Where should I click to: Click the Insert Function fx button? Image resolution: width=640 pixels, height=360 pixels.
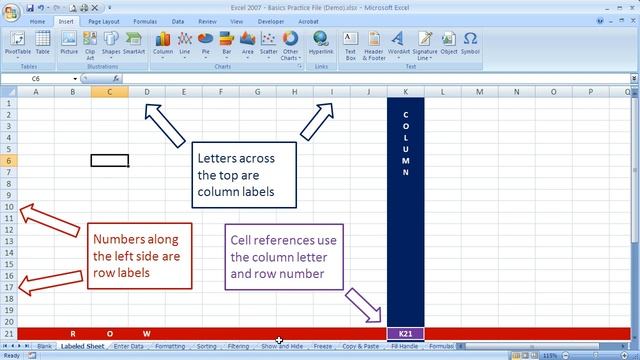point(116,78)
